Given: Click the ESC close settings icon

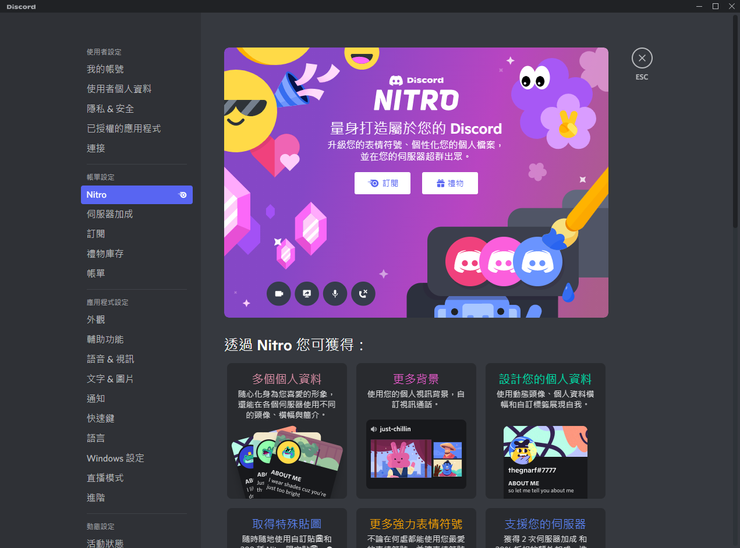Looking at the screenshot, I should (642, 59).
